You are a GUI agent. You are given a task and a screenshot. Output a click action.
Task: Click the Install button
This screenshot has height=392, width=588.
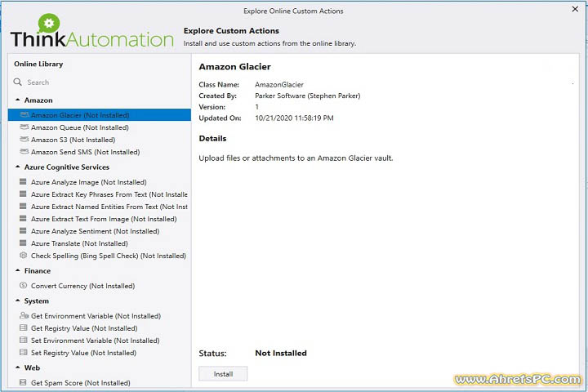pos(223,373)
